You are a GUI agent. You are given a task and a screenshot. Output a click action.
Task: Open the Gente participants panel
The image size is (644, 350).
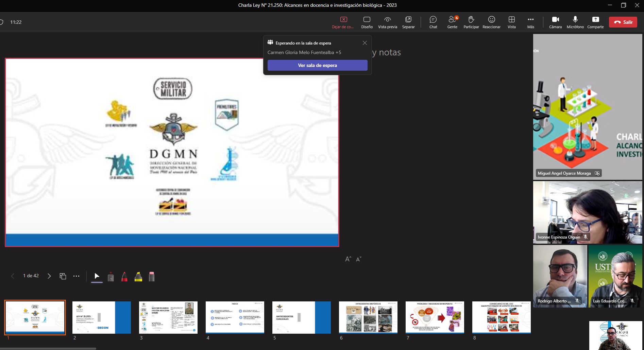pyautogui.click(x=452, y=22)
